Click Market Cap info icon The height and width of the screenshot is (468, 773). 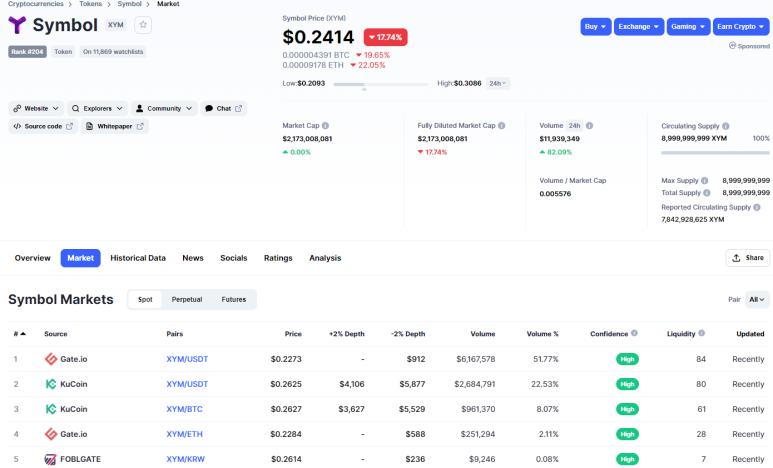(325, 126)
